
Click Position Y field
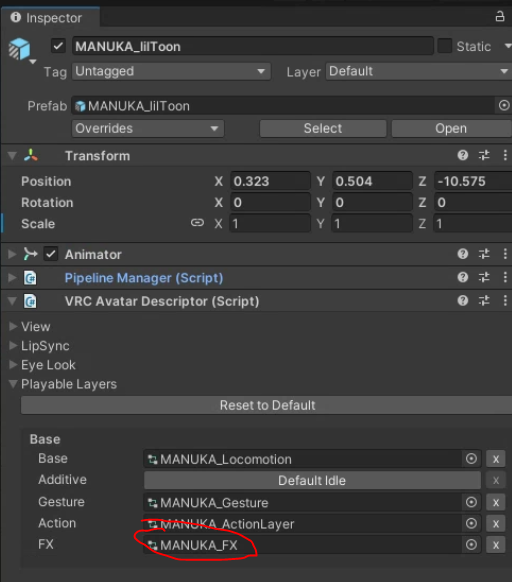372,181
